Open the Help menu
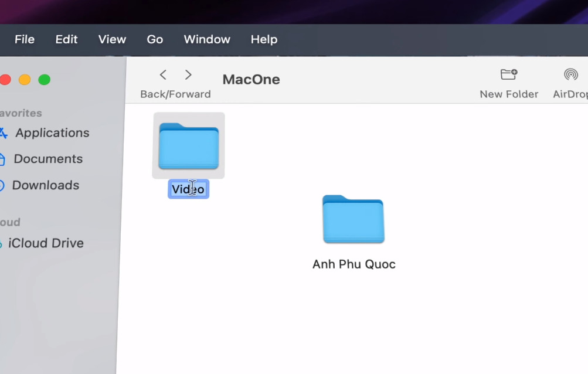588x374 pixels. coord(264,39)
